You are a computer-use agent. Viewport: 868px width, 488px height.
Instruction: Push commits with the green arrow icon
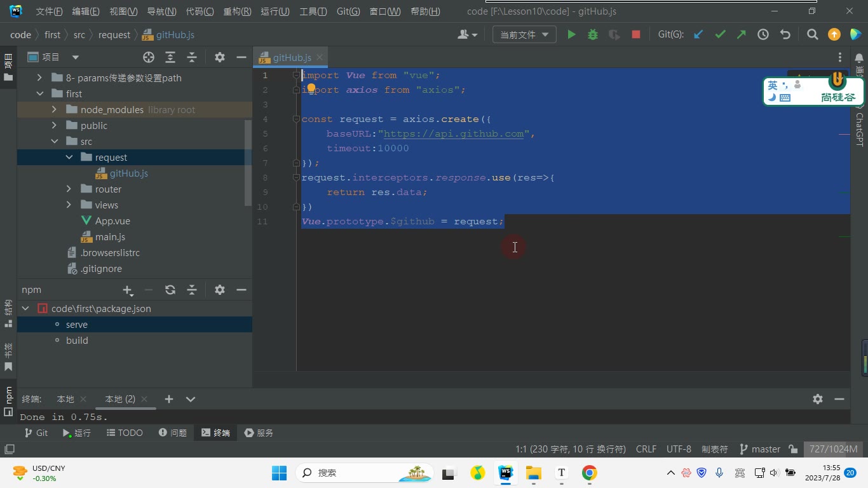[x=742, y=35]
